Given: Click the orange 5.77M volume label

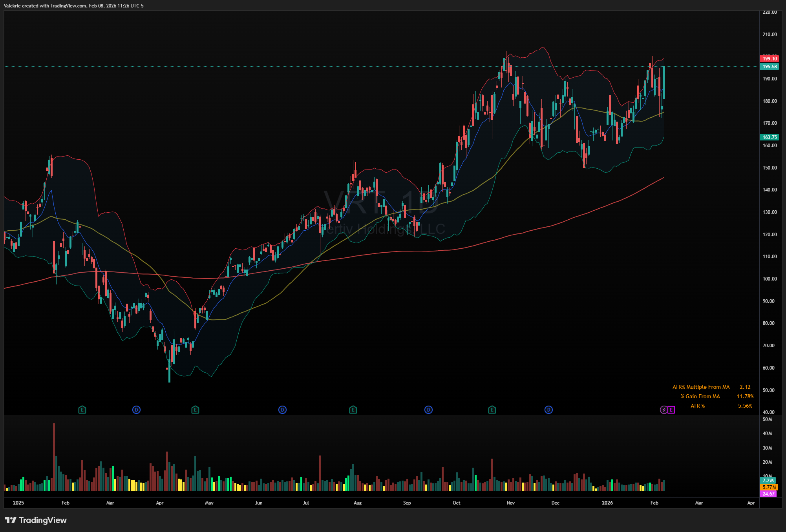Looking at the screenshot, I should (769, 487).
